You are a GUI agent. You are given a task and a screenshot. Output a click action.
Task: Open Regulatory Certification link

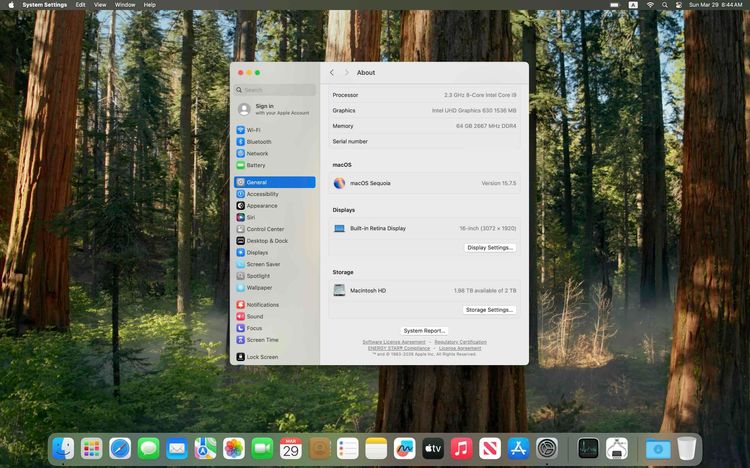460,342
